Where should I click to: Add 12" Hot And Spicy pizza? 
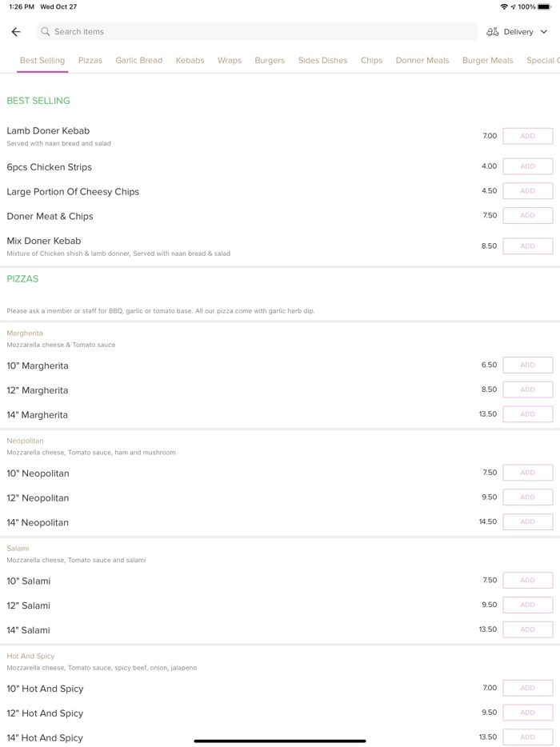527,713
